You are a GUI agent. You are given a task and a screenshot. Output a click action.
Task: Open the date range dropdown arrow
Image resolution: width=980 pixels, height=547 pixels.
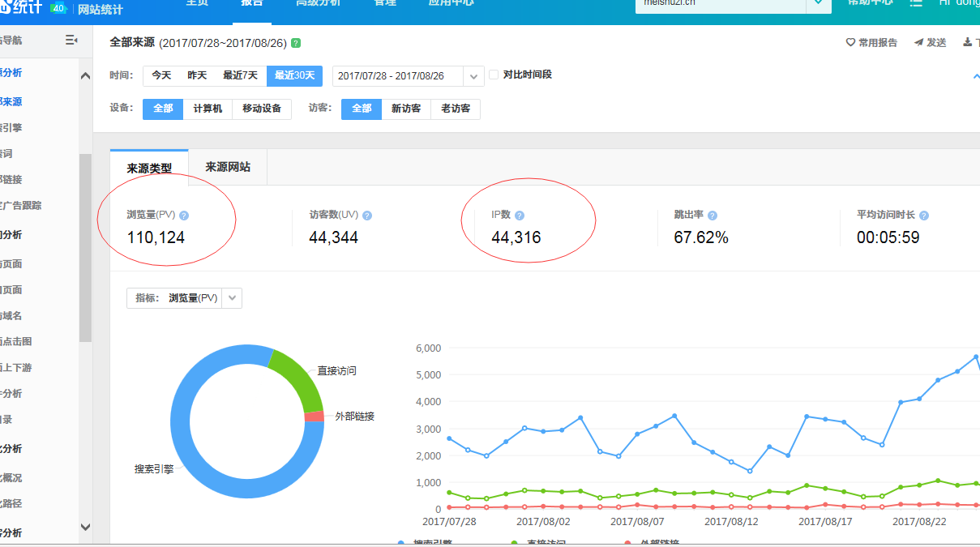coord(474,76)
